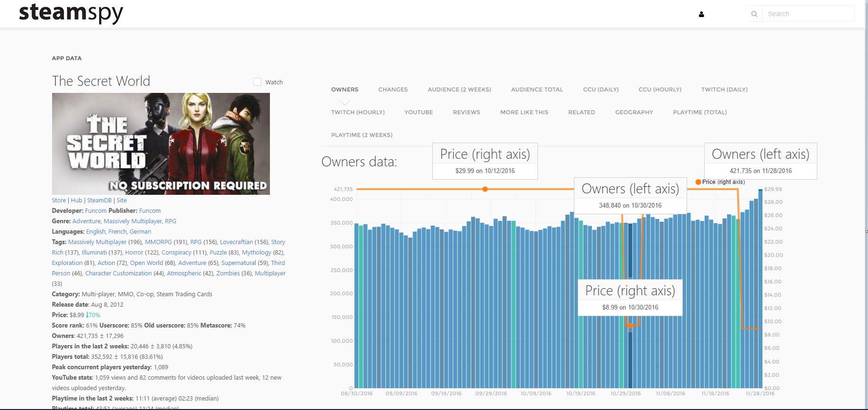
Task: Open the Puzzle tag link
Action: tap(218, 253)
